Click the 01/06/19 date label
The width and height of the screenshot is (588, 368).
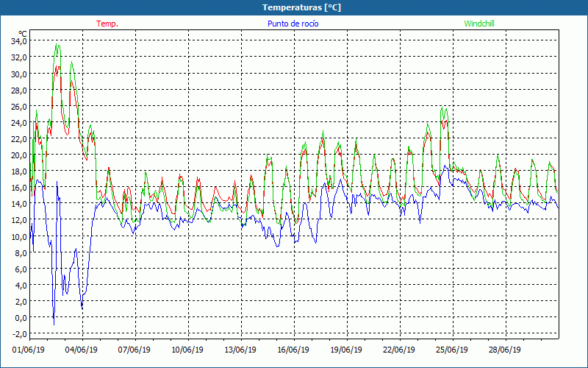[29, 350]
